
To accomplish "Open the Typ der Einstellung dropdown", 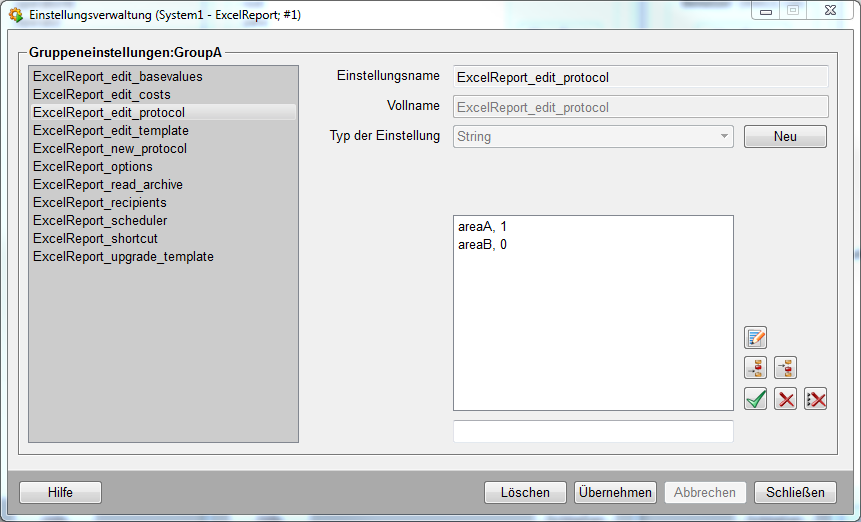I will (593, 136).
